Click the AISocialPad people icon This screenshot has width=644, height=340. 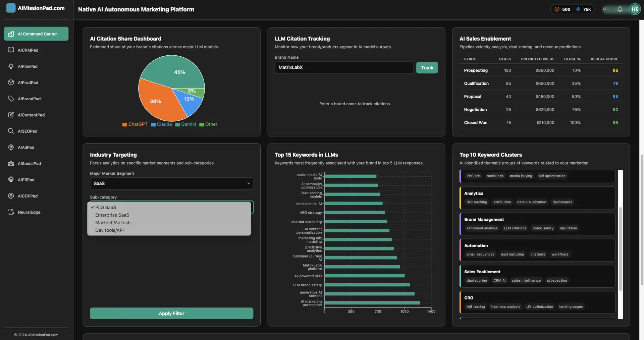click(11, 164)
